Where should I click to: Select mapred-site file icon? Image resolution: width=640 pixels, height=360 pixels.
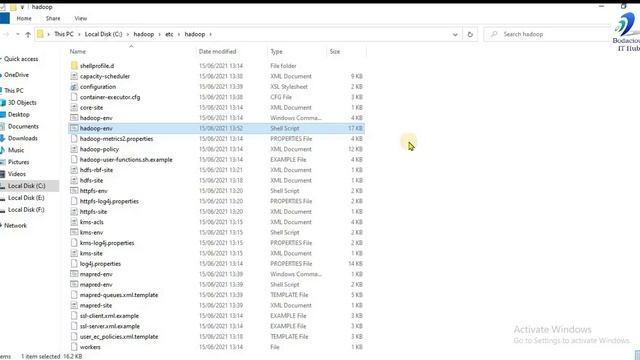coord(74,305)
